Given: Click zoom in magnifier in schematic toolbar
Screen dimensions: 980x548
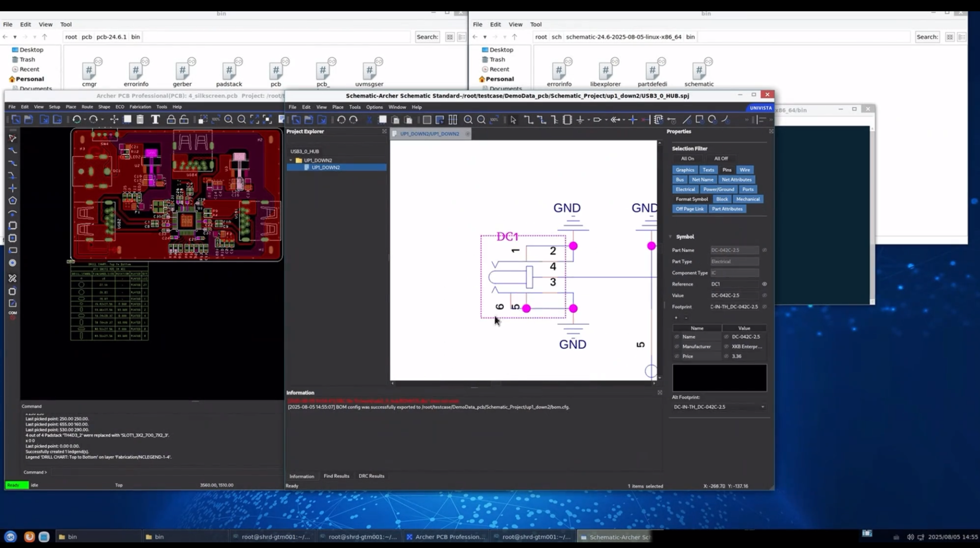Looking at the screenshot, I should click(x=468, y=119).
